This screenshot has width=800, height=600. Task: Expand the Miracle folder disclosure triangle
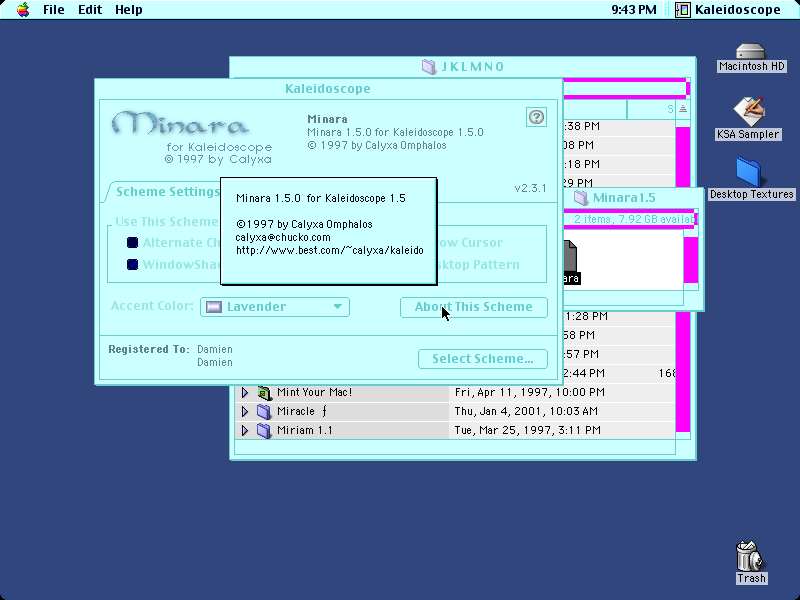click(244, 411)
